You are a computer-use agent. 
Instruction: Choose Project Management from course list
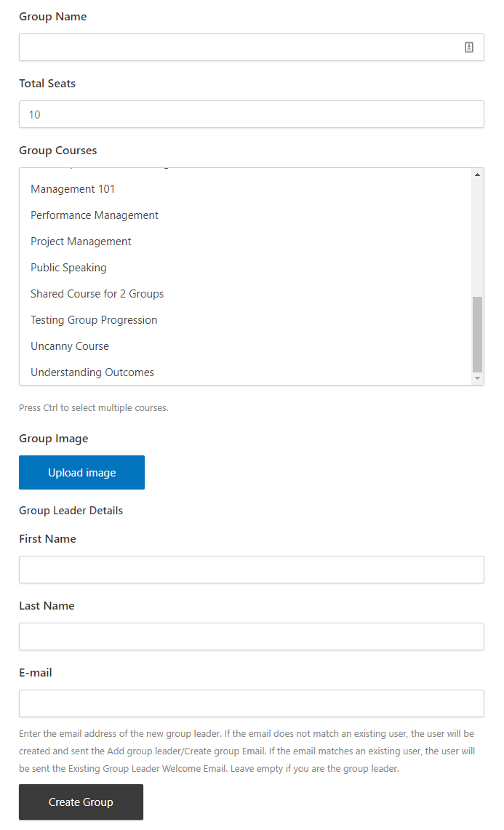click(x=81, y=242)
